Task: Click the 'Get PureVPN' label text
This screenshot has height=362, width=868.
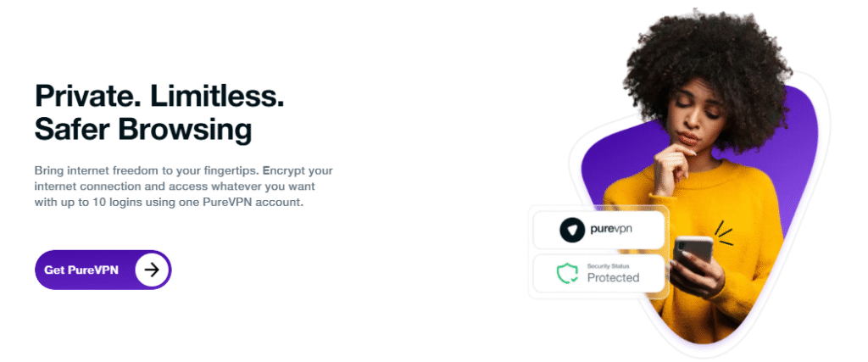Action: (x=81, y=270)
